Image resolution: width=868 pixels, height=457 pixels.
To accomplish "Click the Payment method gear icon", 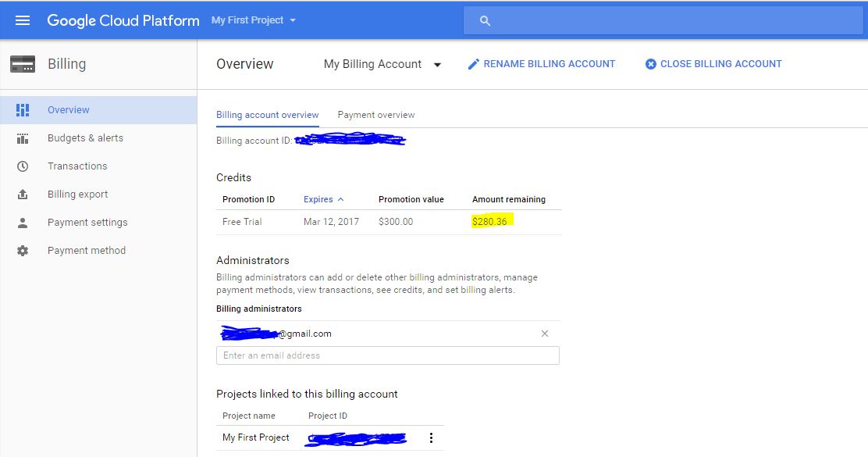I will pyautogui.click(x=23, y=251).
